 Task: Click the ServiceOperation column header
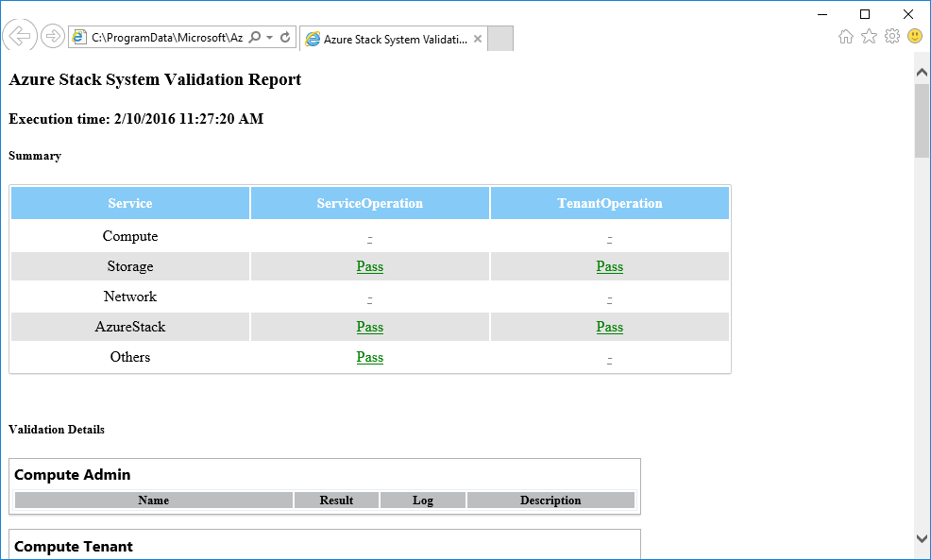pos(370,203)
